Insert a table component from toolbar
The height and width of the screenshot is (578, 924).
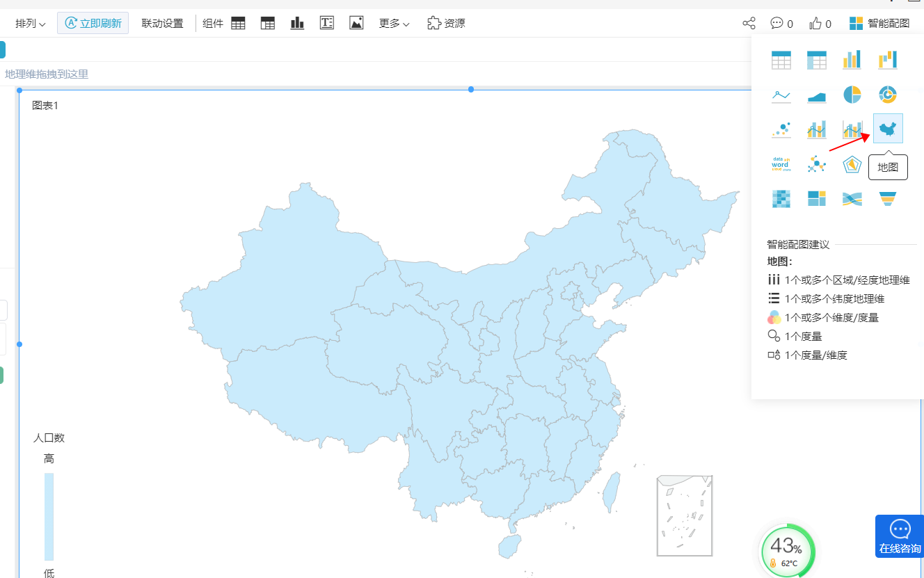[x=238, y=23]
